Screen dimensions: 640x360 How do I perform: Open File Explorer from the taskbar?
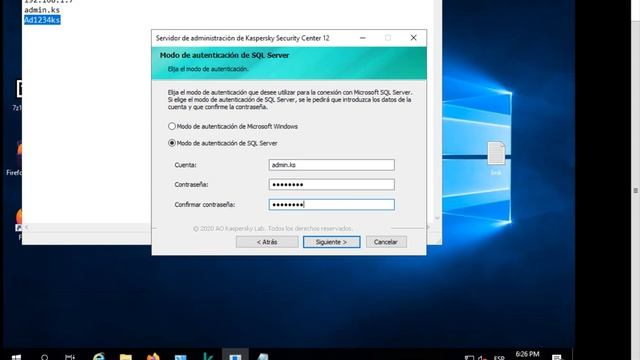(x=126, y=357)
